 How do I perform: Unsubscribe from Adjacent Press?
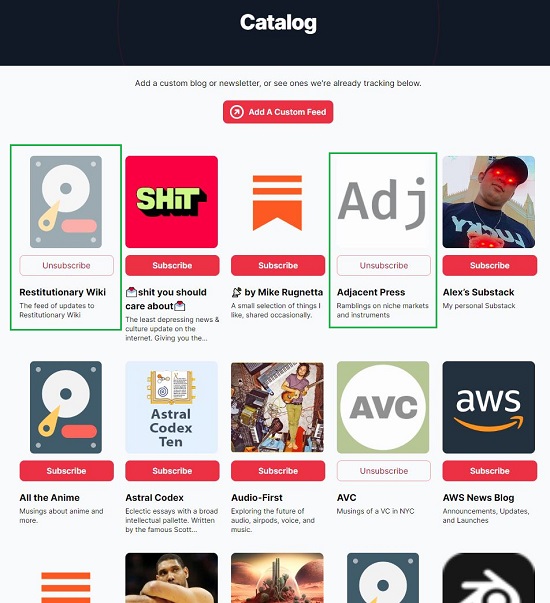384,265
